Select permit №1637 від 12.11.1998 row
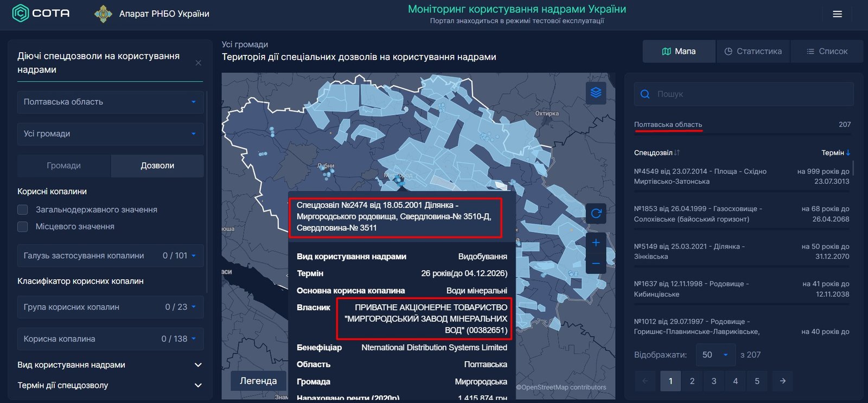The width and height of the screenshot is (868, 403). click(742, 289)
